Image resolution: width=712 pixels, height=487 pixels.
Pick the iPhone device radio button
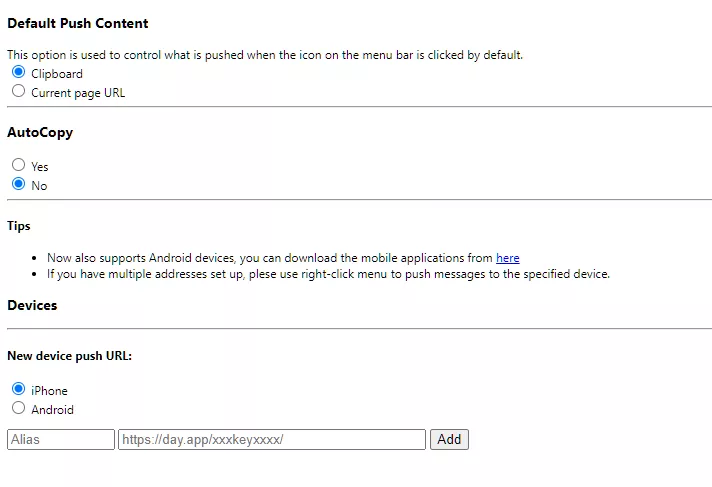[x=18, y=389]
